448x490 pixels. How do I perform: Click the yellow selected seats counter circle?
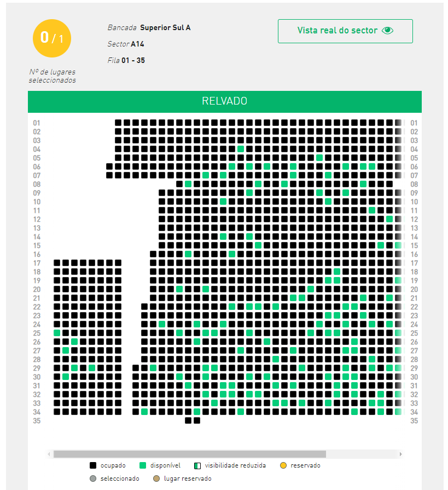[52, 38]
